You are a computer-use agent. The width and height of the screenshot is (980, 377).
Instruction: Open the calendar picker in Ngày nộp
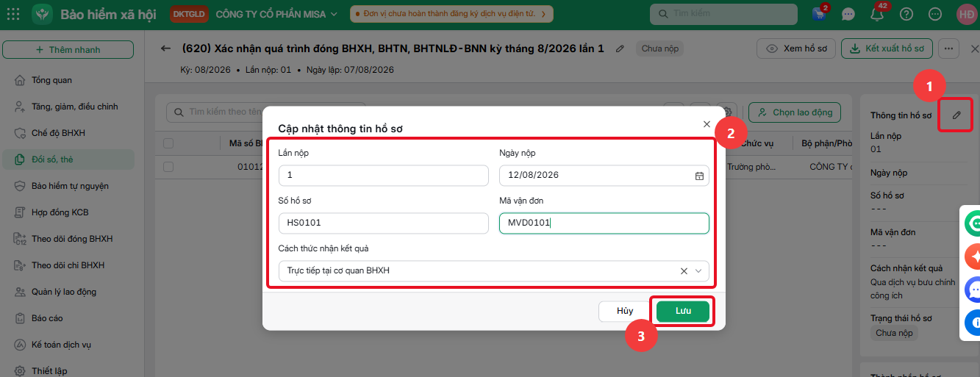[699, 176]
